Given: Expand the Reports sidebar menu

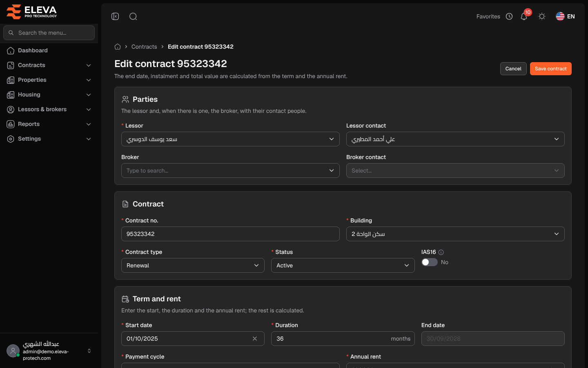Looking at the screenshot, I should (49, 124).
